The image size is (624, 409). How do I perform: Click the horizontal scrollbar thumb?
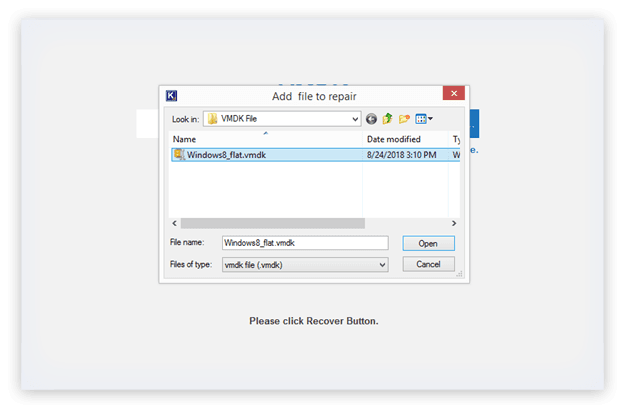tap(270, 223)
